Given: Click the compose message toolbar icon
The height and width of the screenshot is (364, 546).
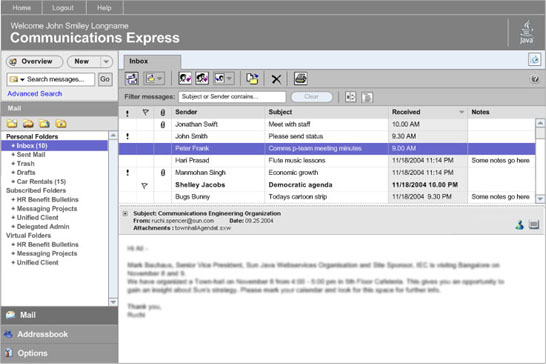Looking at the screenshot, I should pyautogui.click(x=150, y=79).
